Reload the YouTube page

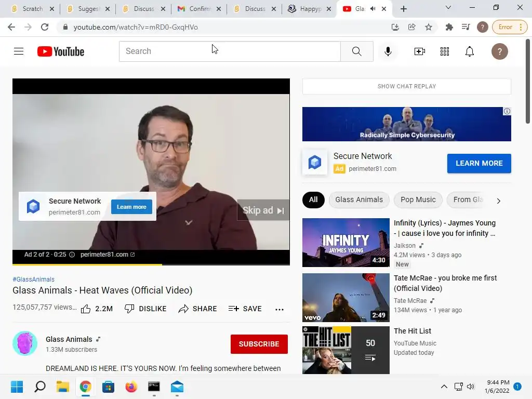coord(45,27)
